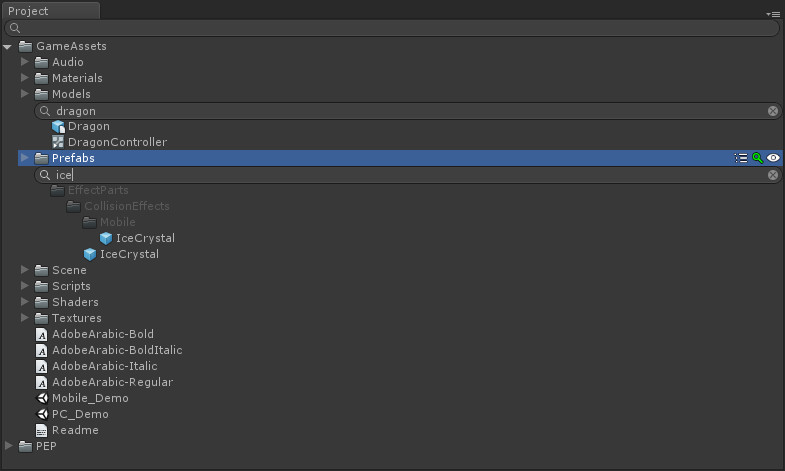Click the Dragon prefab model icon
Image resolution: width=785 pixels, height=471 pixels.
coord(58,127)
